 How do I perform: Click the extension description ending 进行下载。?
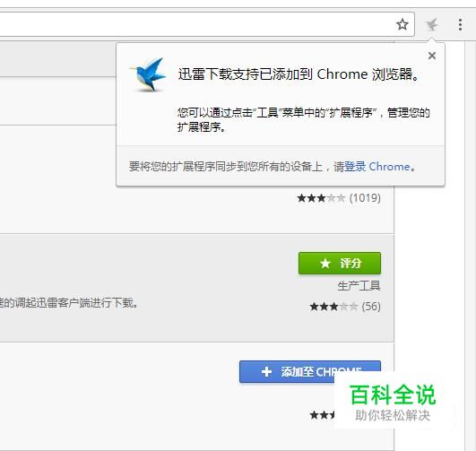[x=69, y=303]
